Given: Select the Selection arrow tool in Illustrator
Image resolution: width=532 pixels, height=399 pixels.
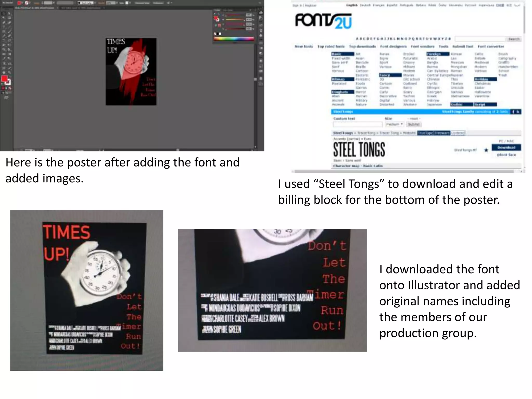Looking at the screenshot, I should [x=4, y=13].
